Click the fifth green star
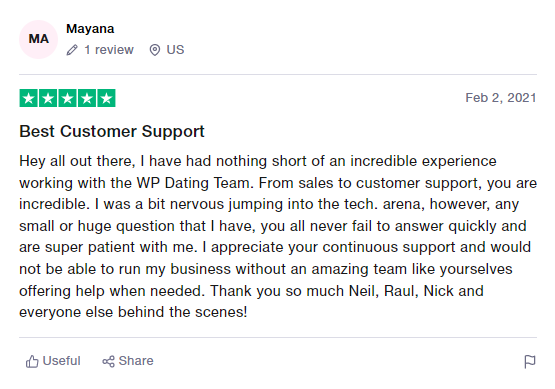The width and height of the screenshot is (555, 389). [106, 98]
